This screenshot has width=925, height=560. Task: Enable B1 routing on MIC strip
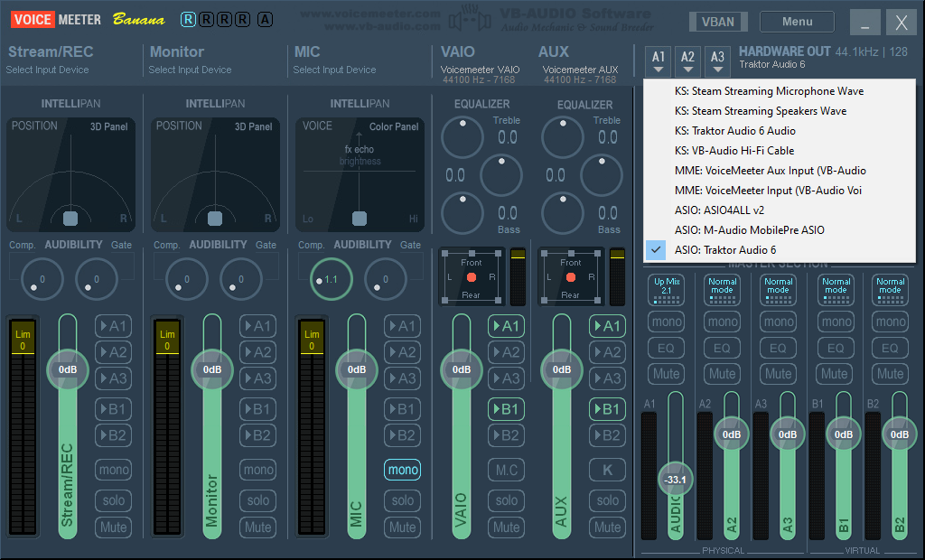click(x=402, y=409)
